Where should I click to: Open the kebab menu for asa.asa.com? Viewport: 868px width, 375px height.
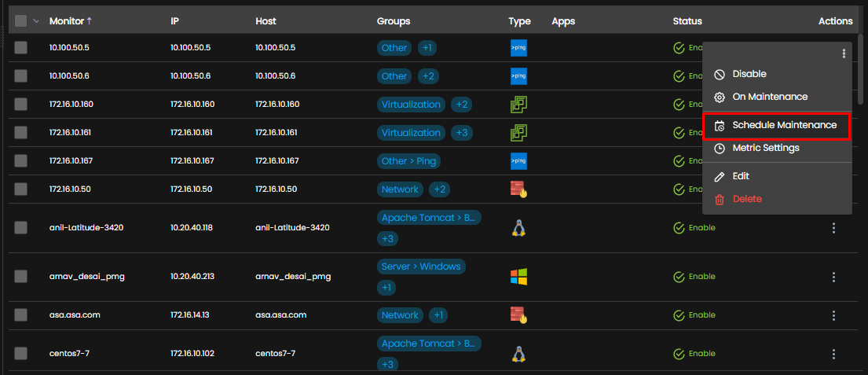point(833,315)
